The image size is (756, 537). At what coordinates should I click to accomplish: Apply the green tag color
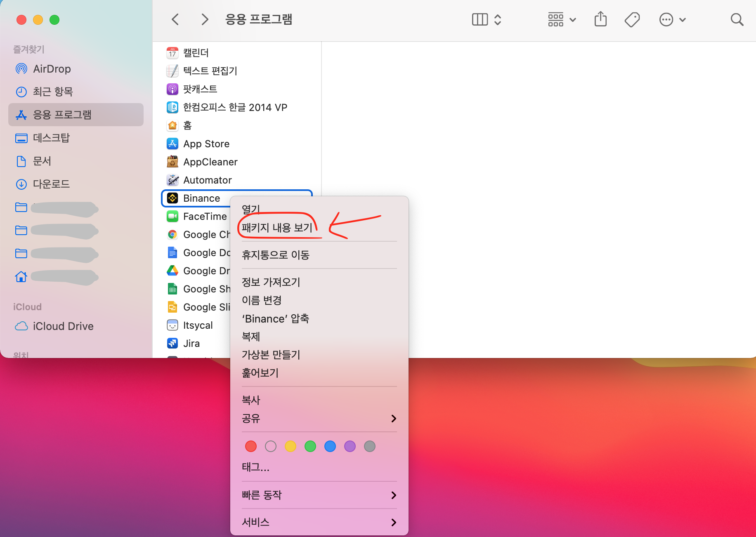point(310,446)
